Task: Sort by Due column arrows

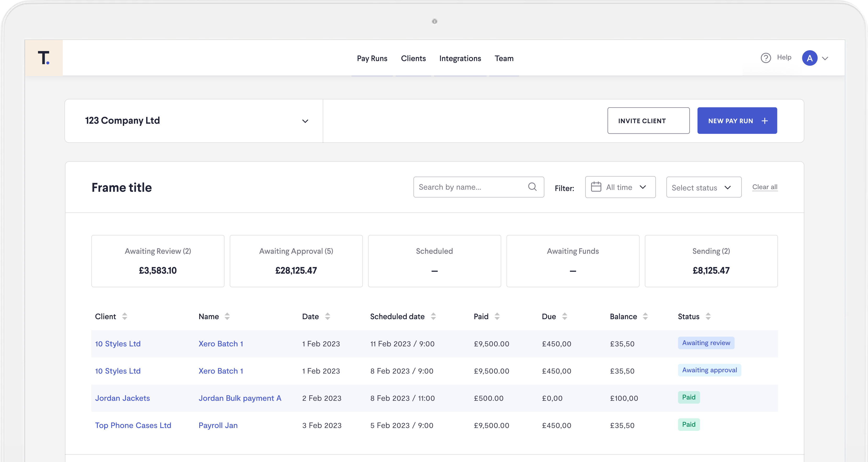Action: [565, 317]
